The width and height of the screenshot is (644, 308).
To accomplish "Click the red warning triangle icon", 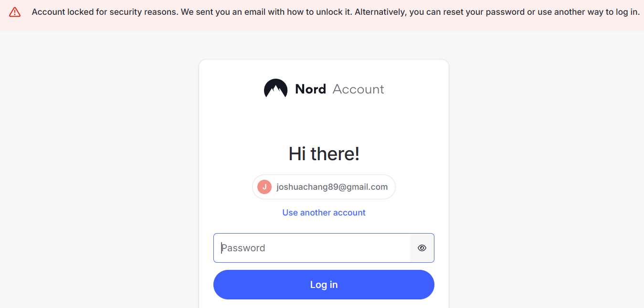I will [x=15, y=12].
